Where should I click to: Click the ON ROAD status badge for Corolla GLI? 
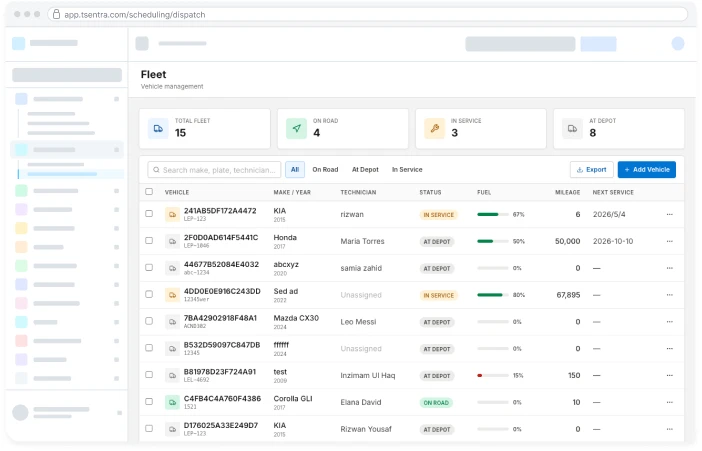436,403
